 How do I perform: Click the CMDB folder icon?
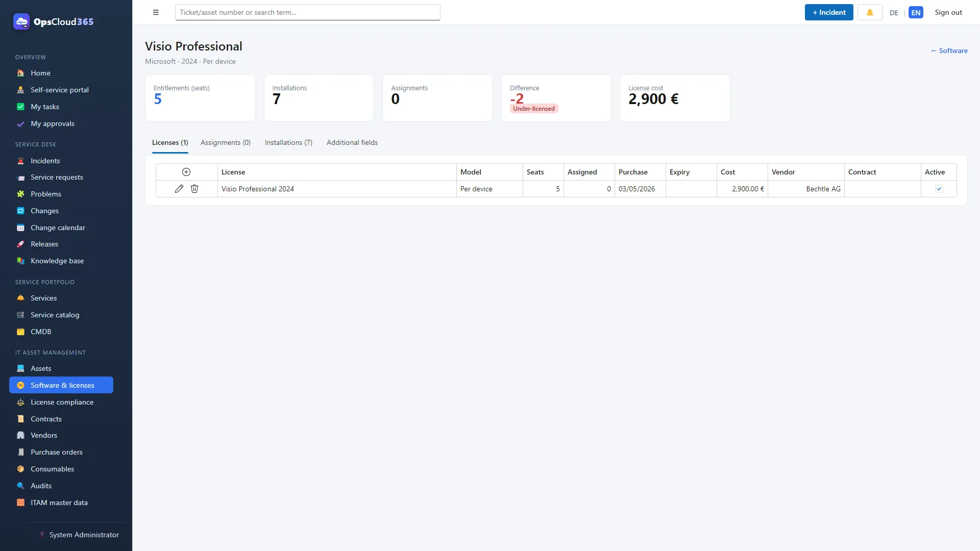pos(20,332)
